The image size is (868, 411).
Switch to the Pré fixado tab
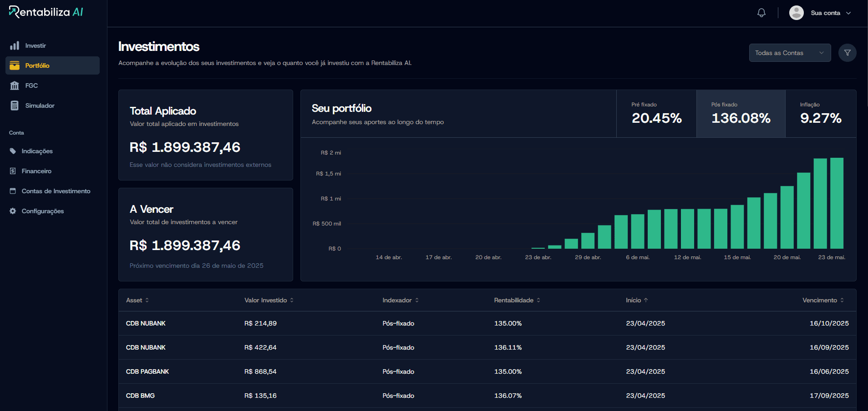656,113
